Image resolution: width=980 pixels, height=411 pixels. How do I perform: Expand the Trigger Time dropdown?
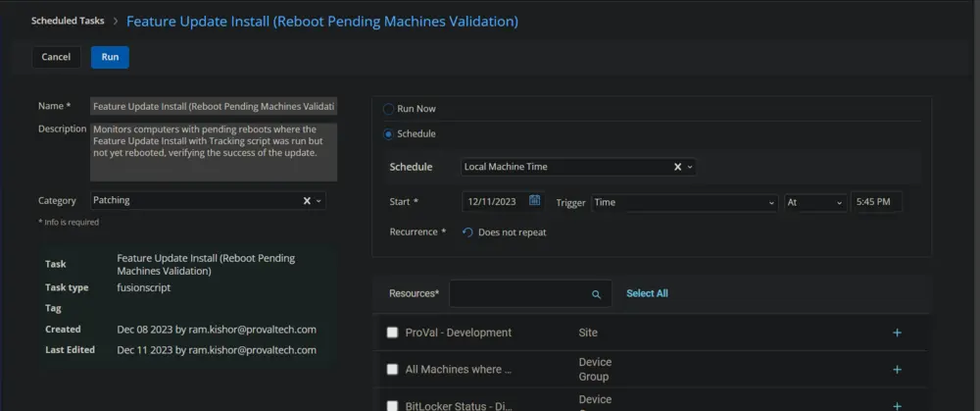pos(684,203)
